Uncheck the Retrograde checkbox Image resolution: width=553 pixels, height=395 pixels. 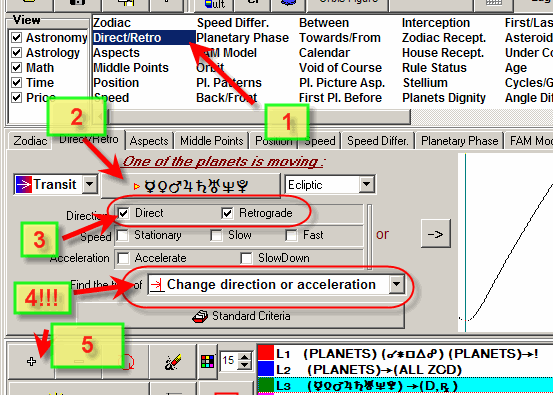(227, 213)
